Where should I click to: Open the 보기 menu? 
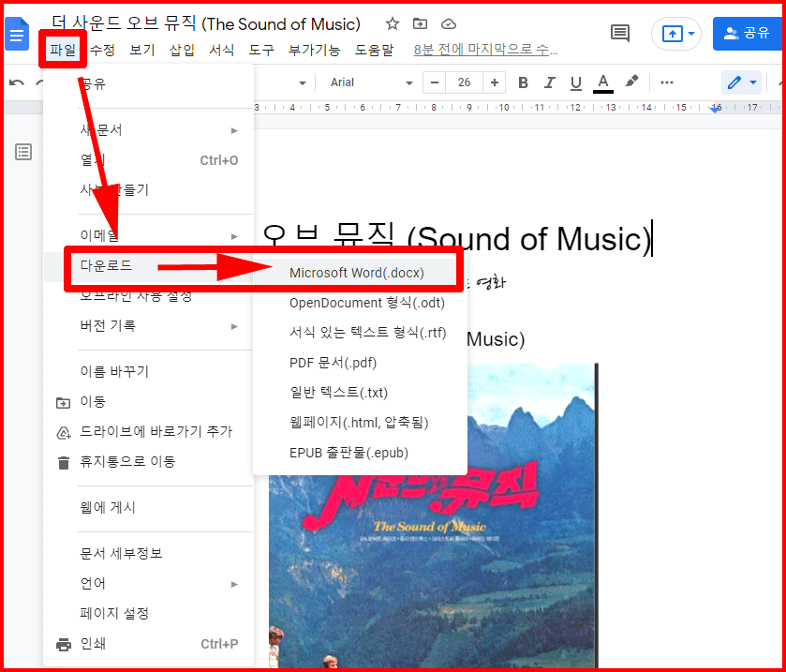142,50
